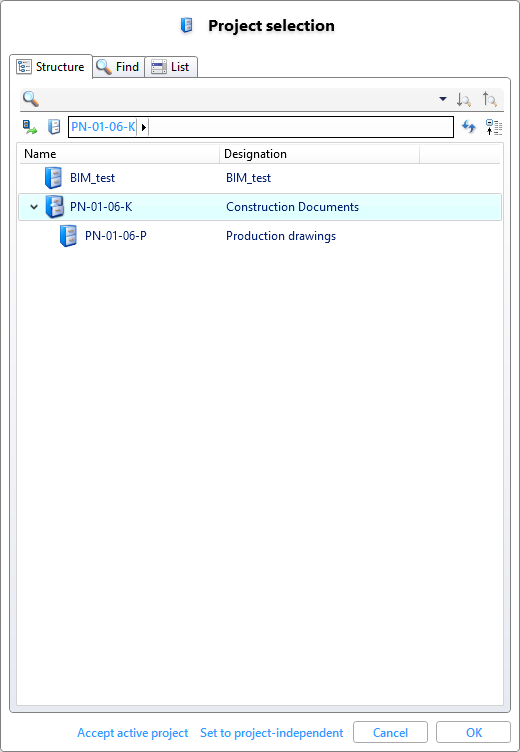Expand the breadcrumb arrow after PN-01-06-K
Image resolution: width=520 pixels, height=752 pixels.
pos(143,127)
